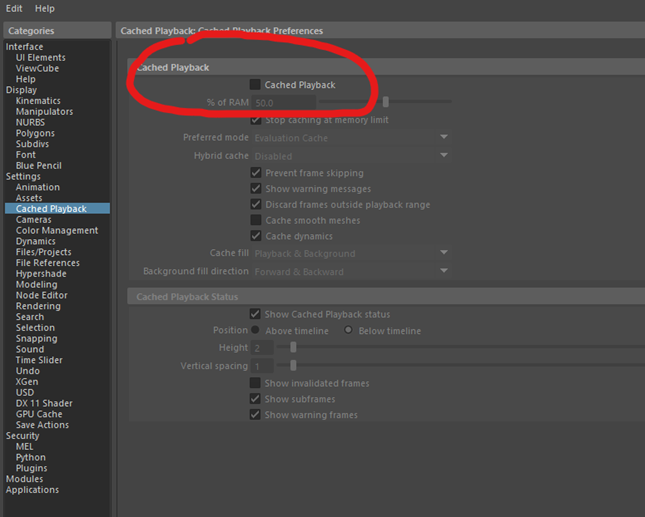Click the Height slider handle
Image resolution: width=645 pixels, height=517 pixels.
pos(293,347)
